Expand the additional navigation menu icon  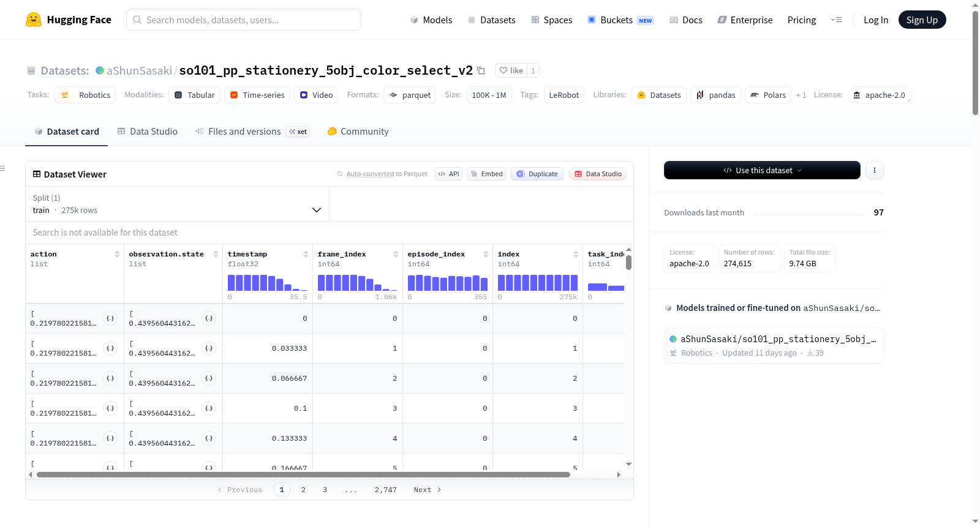click(836, 20)
